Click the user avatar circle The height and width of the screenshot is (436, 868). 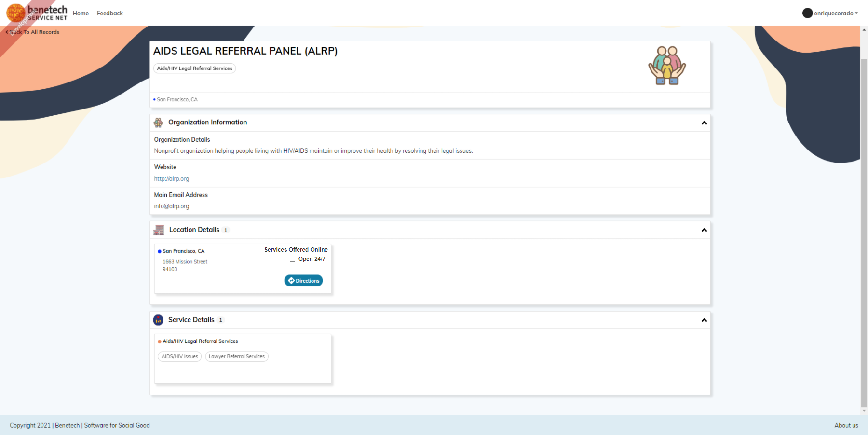[x=807, y=13]
